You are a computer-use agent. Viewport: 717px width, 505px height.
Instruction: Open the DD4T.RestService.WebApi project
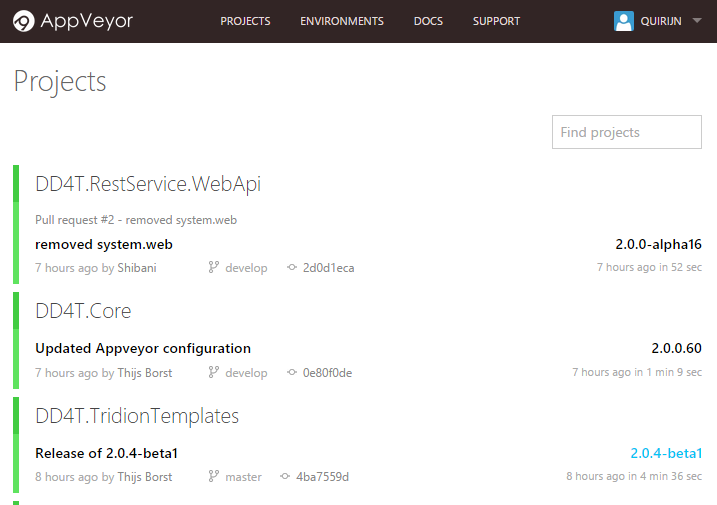(148, 184)
